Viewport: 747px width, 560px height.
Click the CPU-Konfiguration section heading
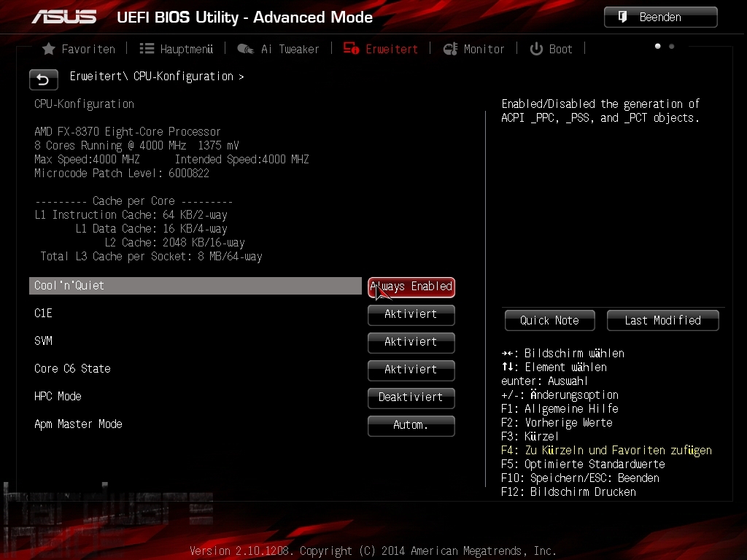point(85,104)
